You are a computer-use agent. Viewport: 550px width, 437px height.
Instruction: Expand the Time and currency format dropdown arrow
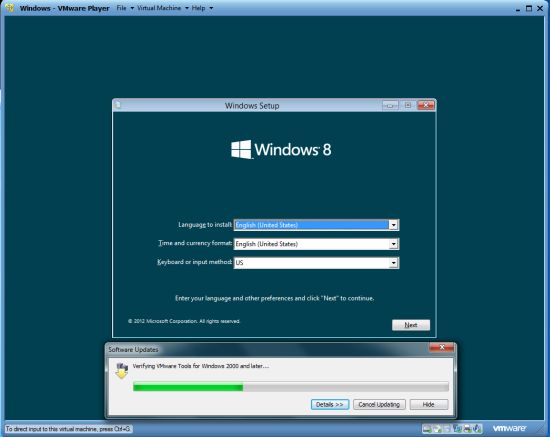click(394, 244)
